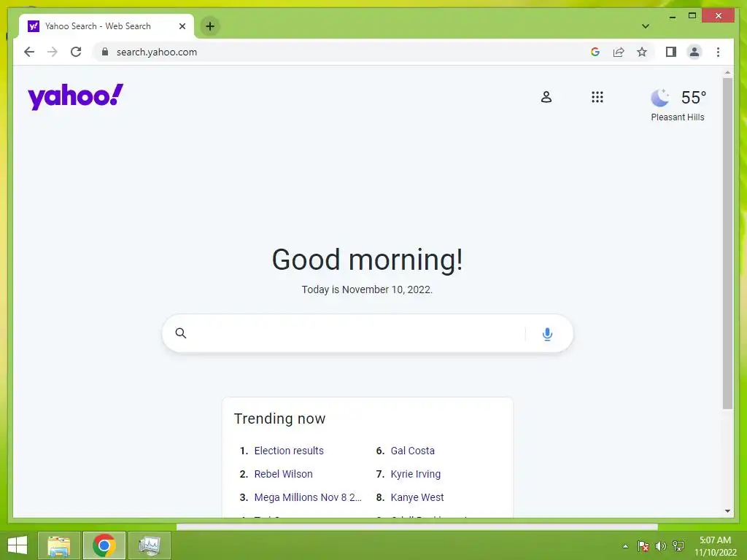Reload the Yahoo Search page
Image resolution: width=747 pixels, height=560 pixels.
point(76,52)
